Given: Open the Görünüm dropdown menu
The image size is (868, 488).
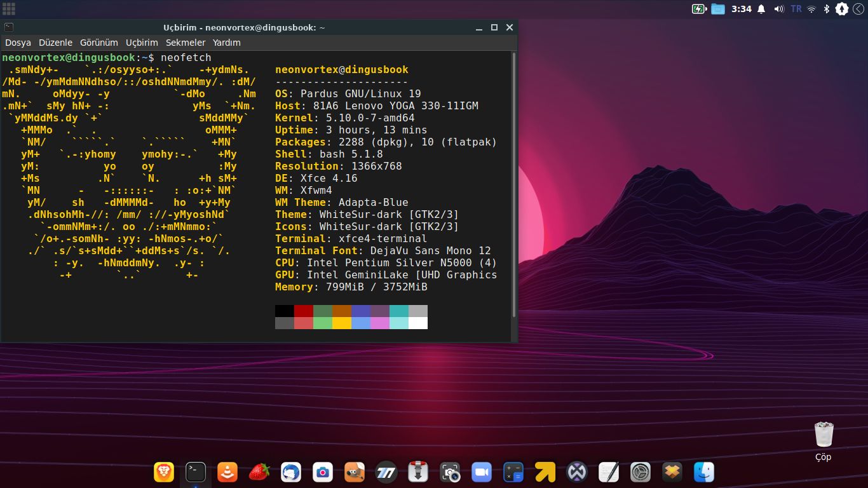Looking at the screenshot, I should tap(98, 43).
